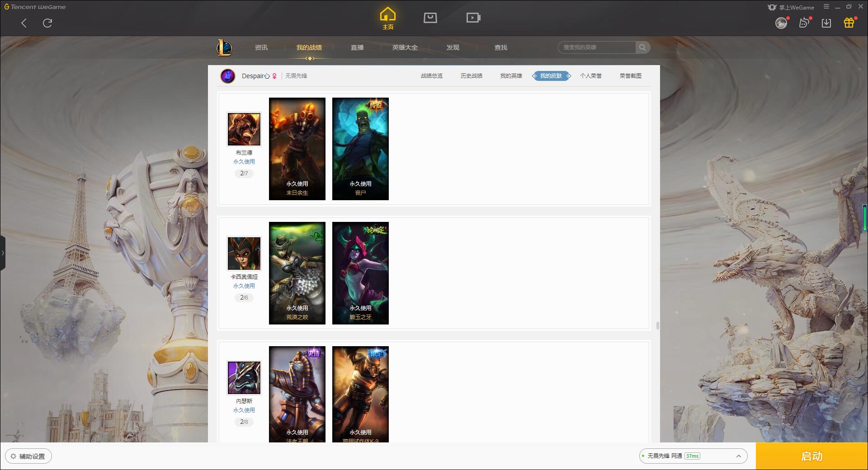Open the 我的英雄 sub-tab

click(511, 76)
